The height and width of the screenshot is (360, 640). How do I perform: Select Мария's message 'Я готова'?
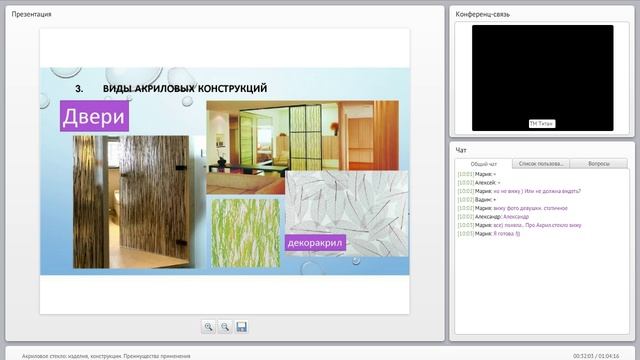point(489,234)
